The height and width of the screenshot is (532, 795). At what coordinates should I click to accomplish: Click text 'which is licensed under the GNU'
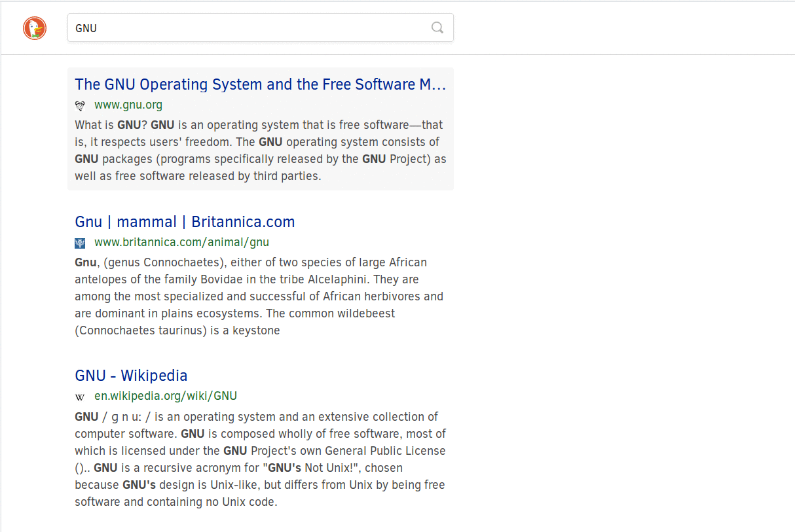coord(160,451)
